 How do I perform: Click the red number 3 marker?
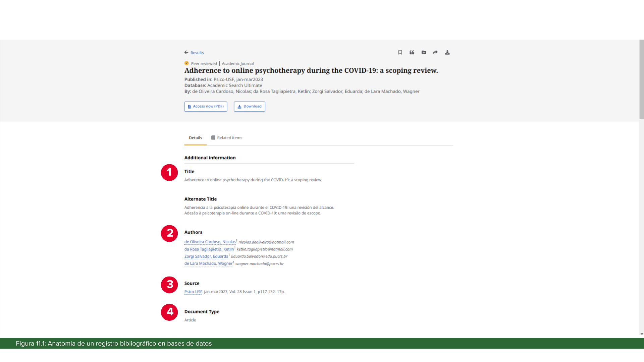tap(169, 285)
